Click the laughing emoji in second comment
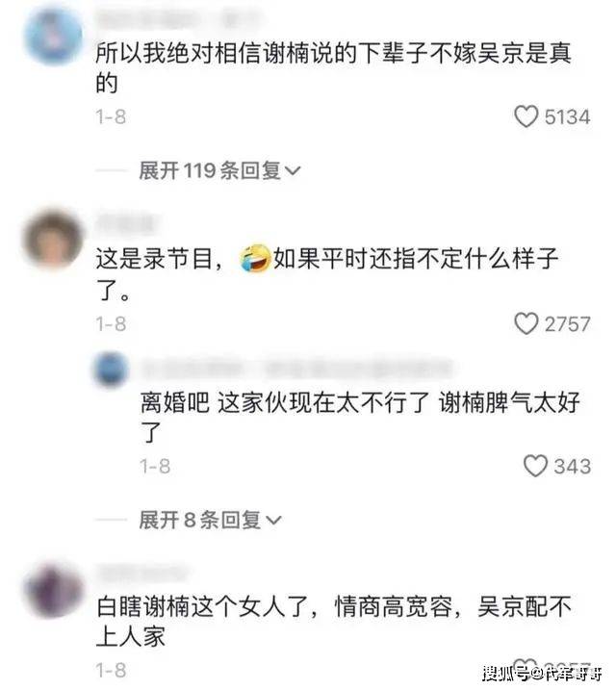 click(x=255, y=259)
